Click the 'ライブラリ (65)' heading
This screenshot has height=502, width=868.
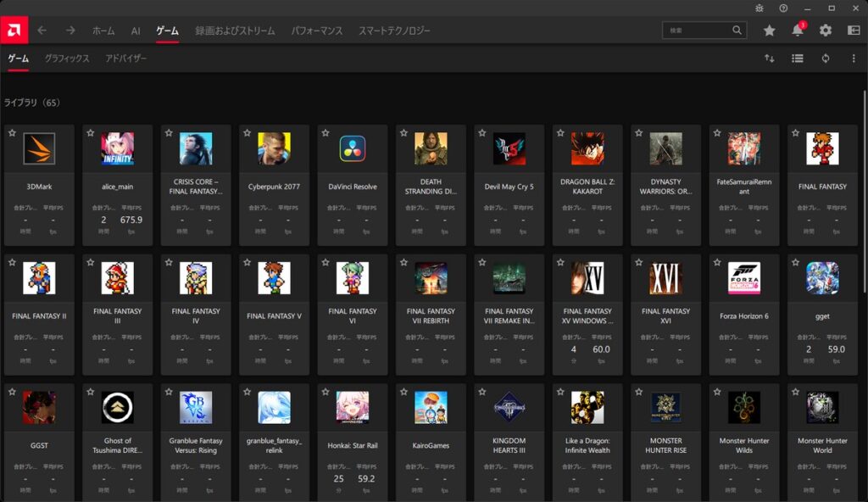pyautogui.click(x=32, y=103)
